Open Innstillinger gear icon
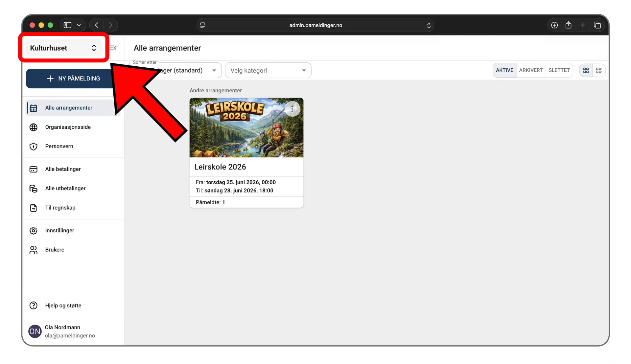This screenshot has width=631, height=364. point(34,231)
